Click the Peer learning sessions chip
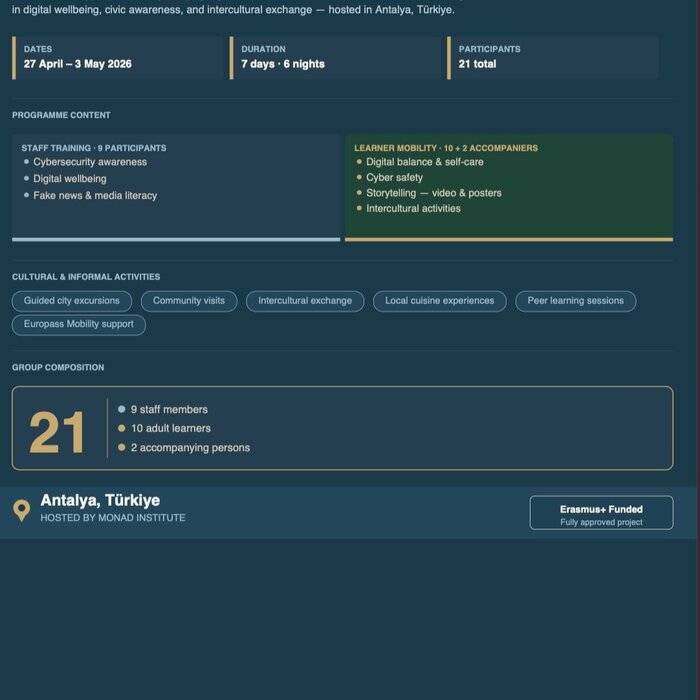 (x=575, y=301)
